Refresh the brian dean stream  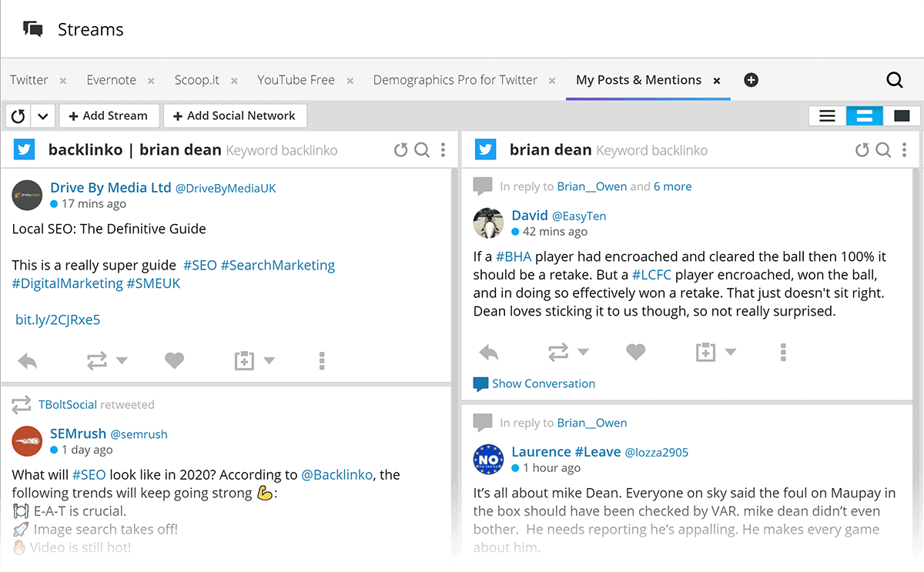click(x=862, y=150)
